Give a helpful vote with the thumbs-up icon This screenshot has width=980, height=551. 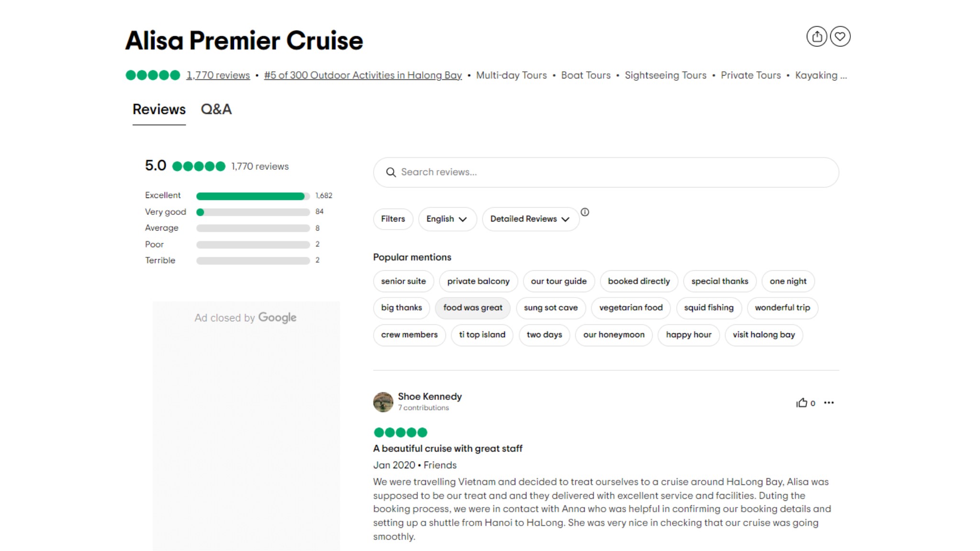pos(802,403)
